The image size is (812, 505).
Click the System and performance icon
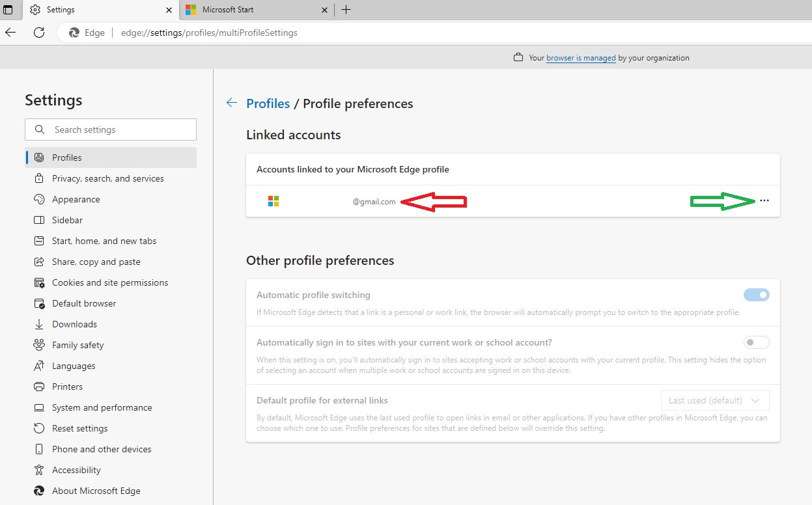[x=39, y=407]
